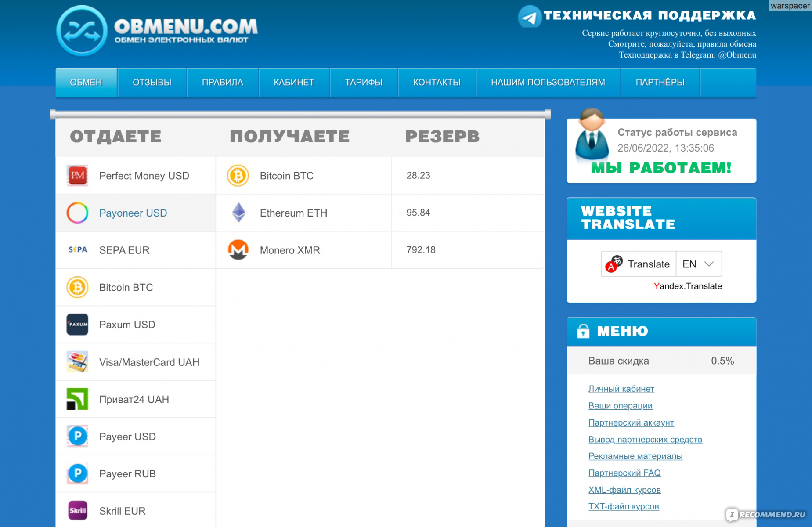This screenshot has height=527, width=812.
Task: Choose Ethereum ETH to receive
Action: [304, 213]
